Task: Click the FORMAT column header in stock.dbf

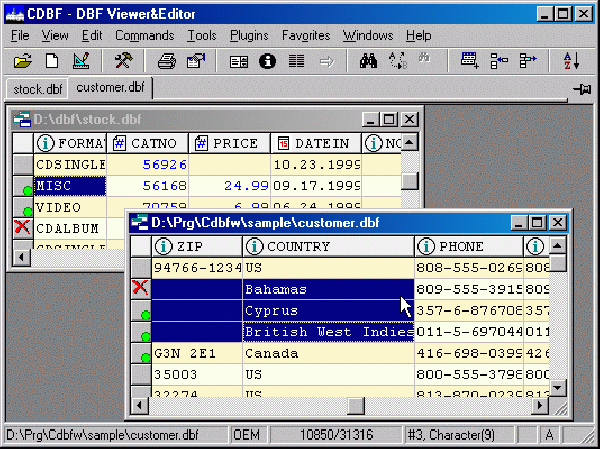Action: [x=70, y=143]
